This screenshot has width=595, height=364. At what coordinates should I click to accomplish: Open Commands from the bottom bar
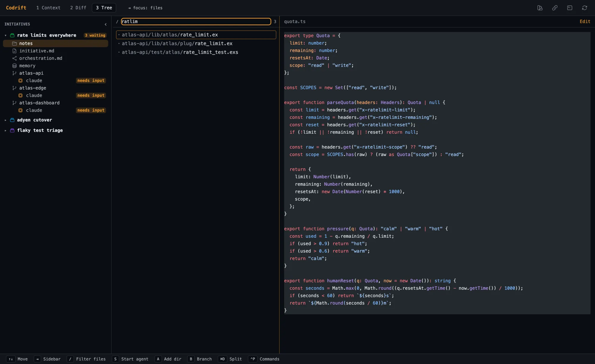coord(270,359)
